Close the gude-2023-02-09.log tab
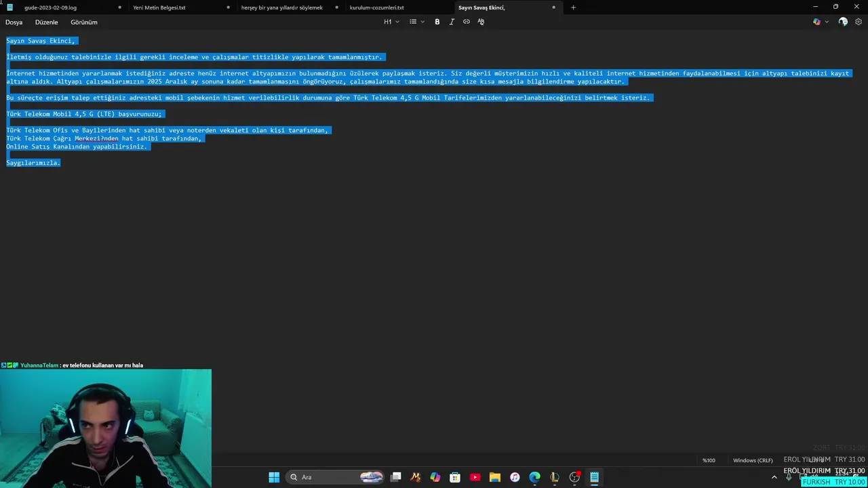Image resolution: width=868 pixels, height=488 pixels. 119,7
